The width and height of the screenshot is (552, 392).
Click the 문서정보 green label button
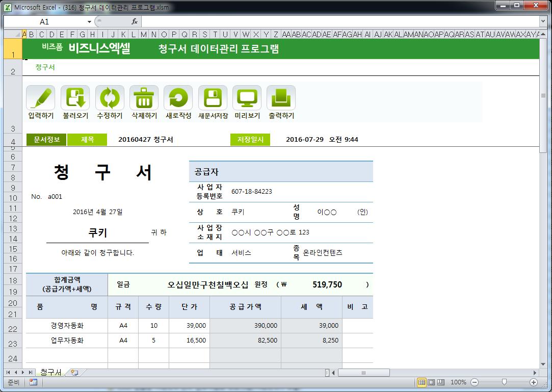pyautogui.click(x=46, y=140)
